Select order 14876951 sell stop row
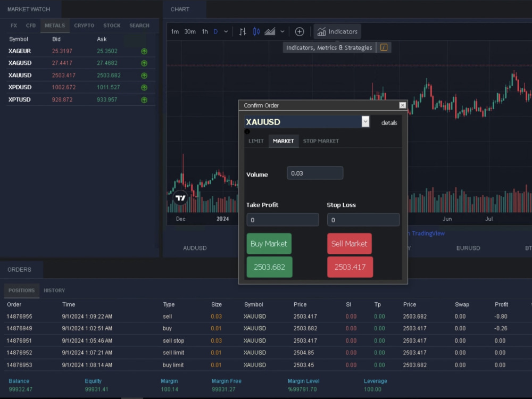 tap(266, 340)
